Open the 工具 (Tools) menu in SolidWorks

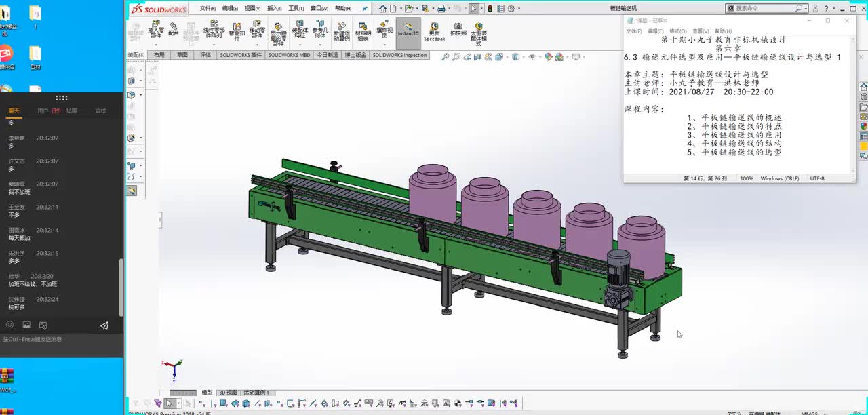[x=296, y=9]
